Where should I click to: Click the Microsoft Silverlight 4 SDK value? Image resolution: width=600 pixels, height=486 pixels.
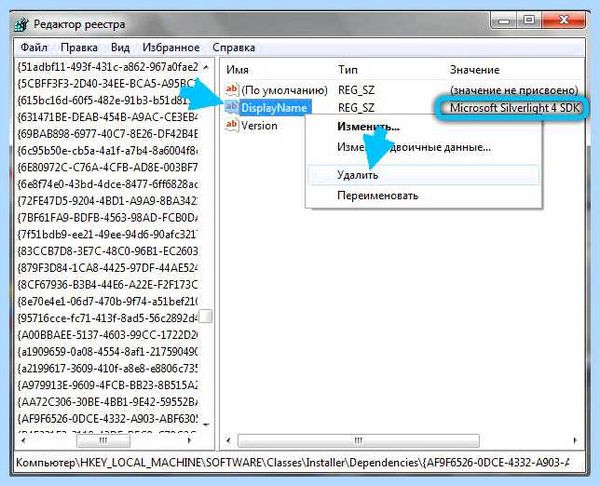515,108
